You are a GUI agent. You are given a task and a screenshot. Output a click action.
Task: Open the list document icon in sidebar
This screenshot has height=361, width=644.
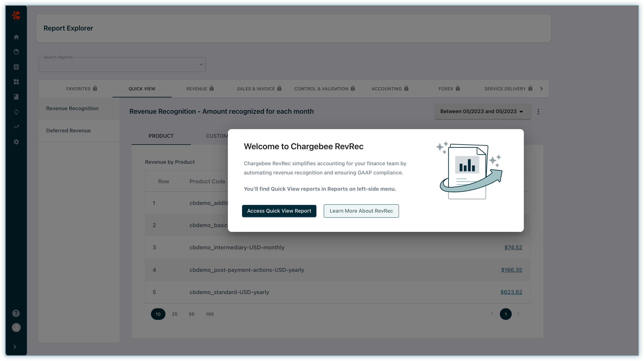(16, 67)
